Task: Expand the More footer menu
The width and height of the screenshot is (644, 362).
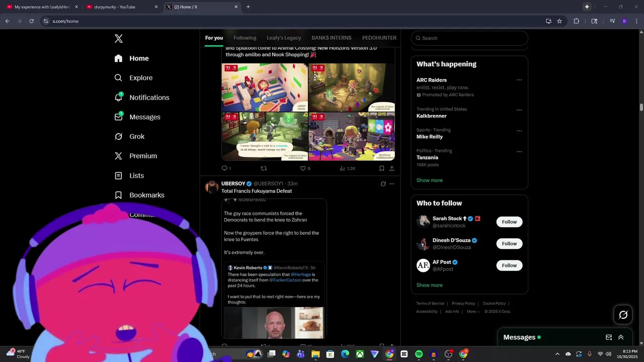Action: (472, 312)
